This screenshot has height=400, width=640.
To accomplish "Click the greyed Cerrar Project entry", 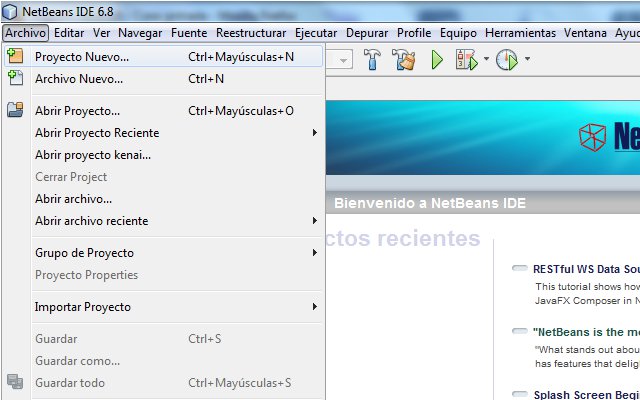I will tap(163, 177).
